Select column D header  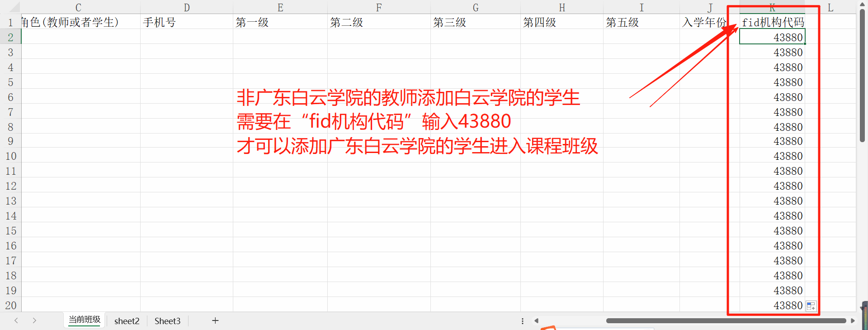point(187,7)
